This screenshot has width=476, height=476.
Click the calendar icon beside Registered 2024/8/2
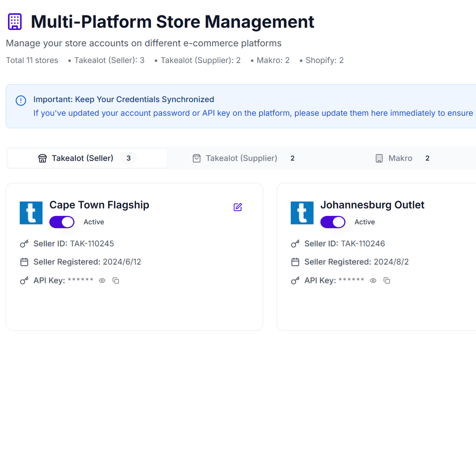click(295, 262)
